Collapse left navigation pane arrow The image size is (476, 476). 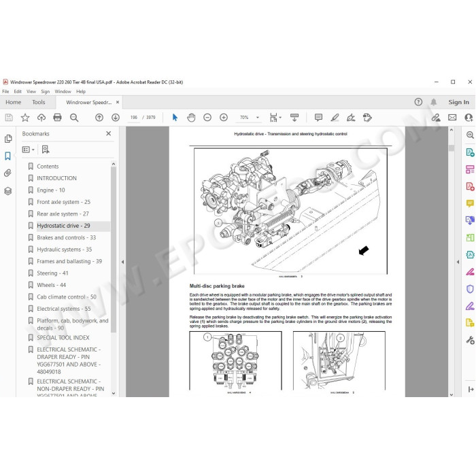tap(122, 262)
